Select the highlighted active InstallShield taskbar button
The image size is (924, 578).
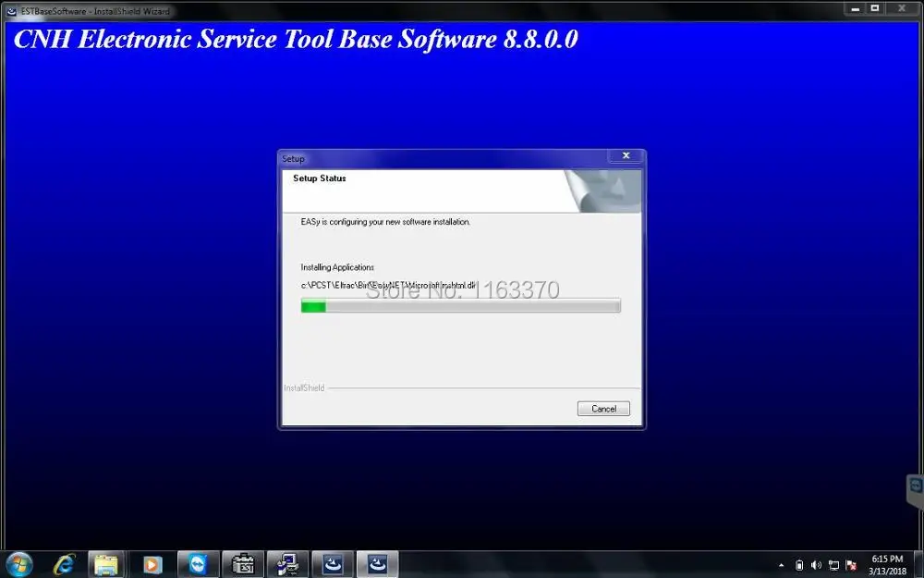[377, 564]
